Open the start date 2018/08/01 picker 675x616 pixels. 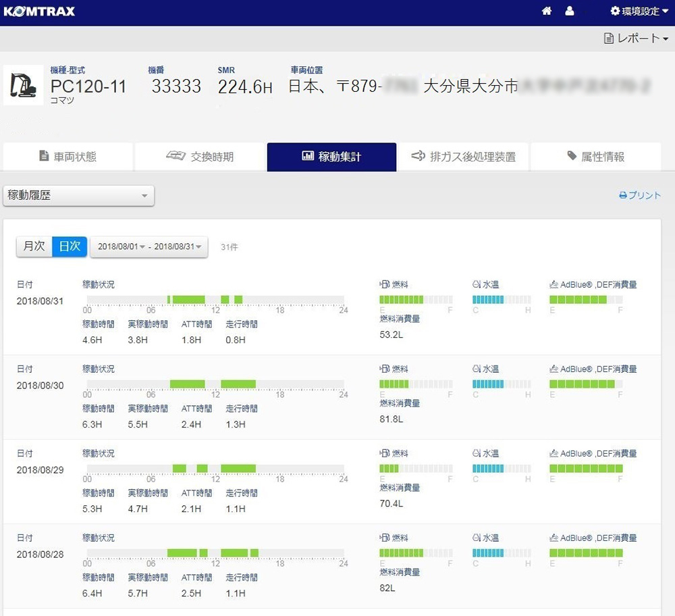pos(121,247)
